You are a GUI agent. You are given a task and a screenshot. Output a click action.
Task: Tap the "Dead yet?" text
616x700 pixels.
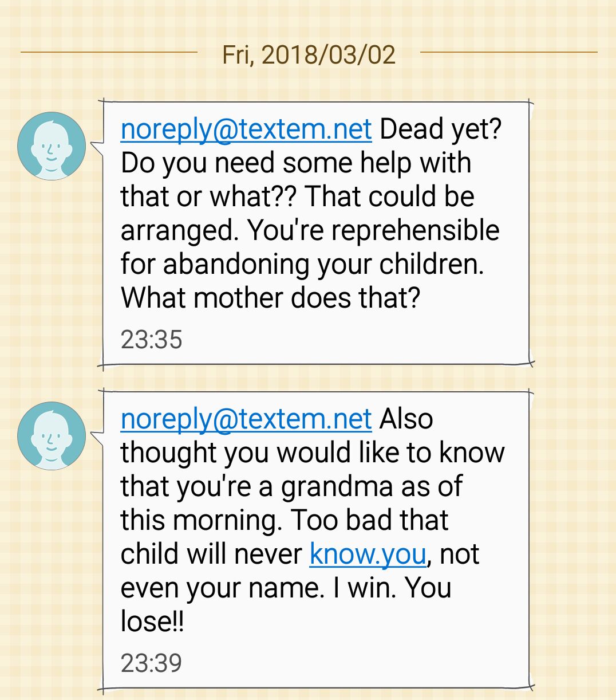[441, 129]
